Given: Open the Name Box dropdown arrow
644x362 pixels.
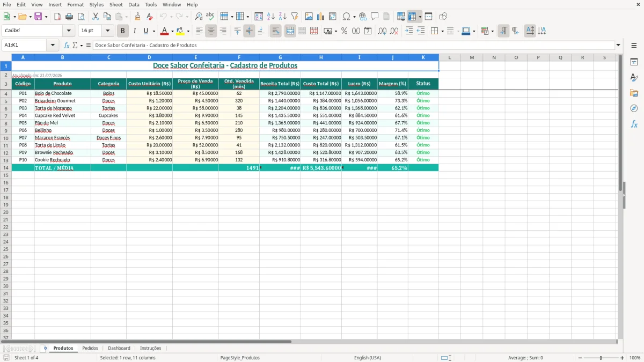Looking at the screenshot, I should coord(53,45).
